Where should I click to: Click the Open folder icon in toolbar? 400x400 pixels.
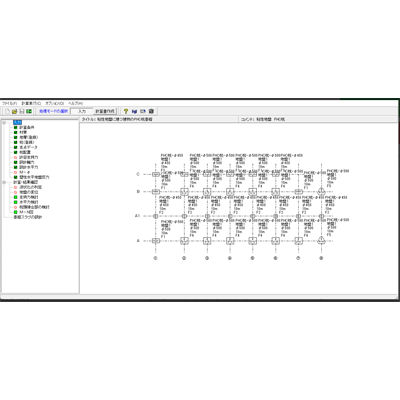point(14,111)
